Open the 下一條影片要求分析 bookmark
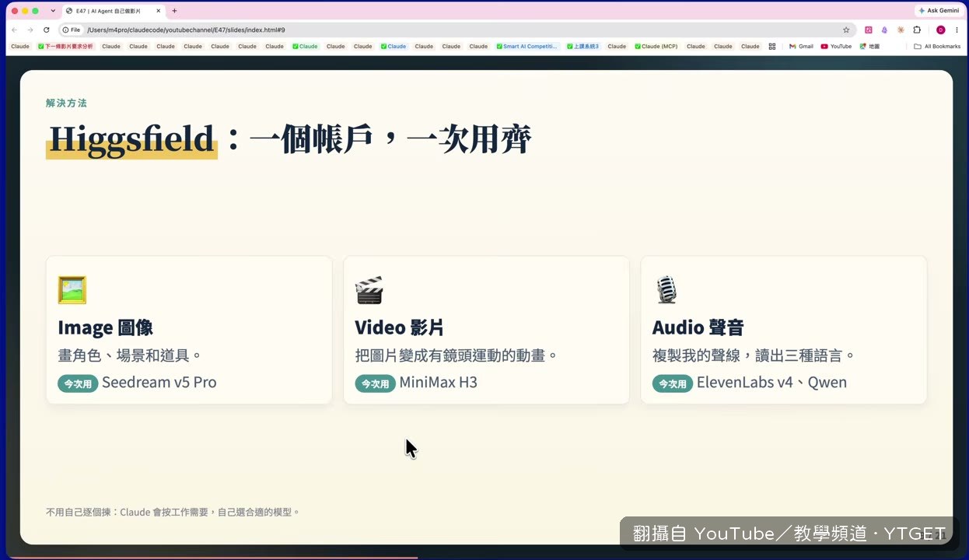969x560 pixels. [65, 46]
